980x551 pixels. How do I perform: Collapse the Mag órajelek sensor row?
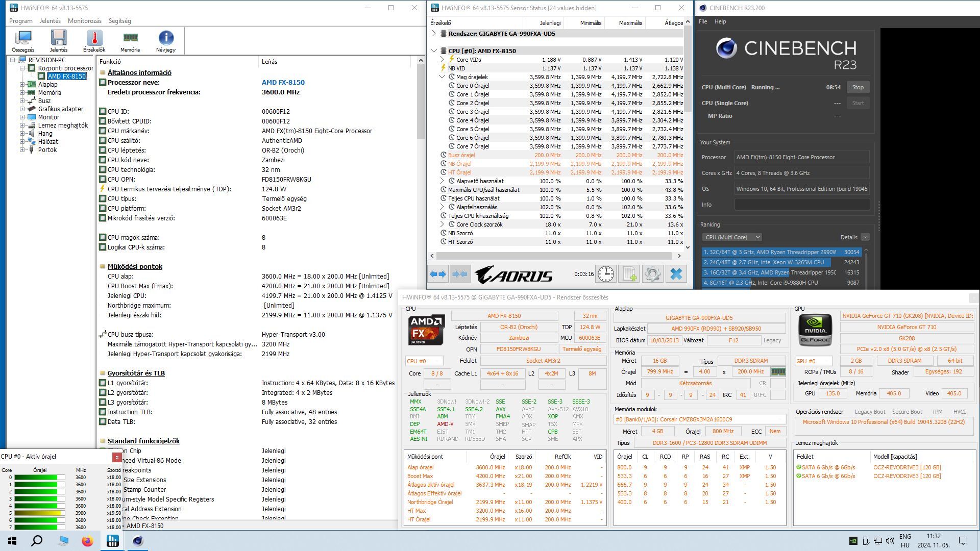(443, 77)
